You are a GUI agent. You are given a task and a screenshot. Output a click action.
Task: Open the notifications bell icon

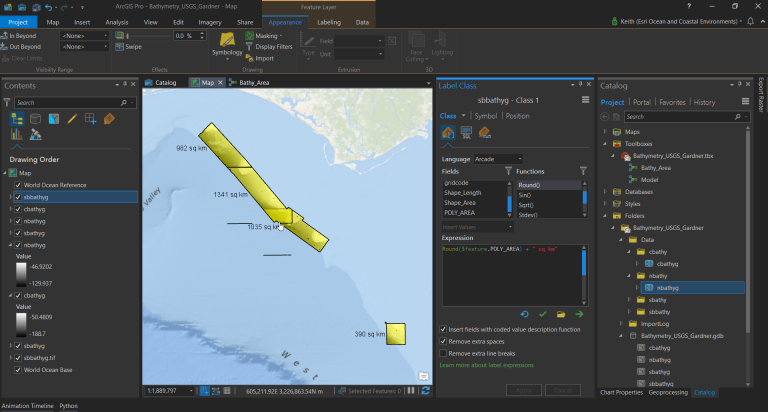coord(750,21)
